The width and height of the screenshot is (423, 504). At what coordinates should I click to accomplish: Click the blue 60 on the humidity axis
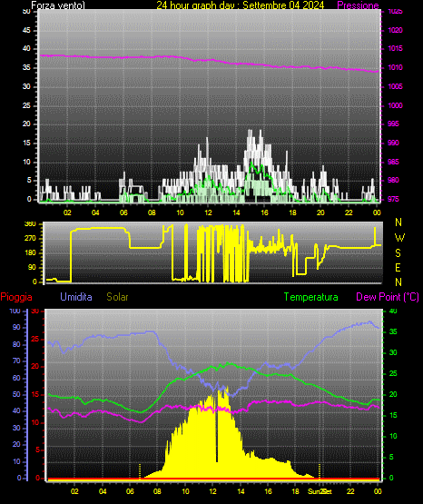(16, 378)
